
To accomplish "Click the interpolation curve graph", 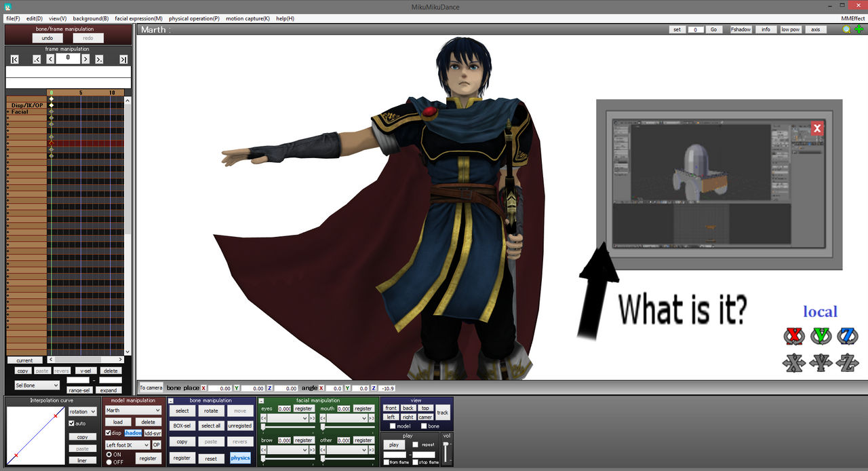I will [x=35, y=435].
